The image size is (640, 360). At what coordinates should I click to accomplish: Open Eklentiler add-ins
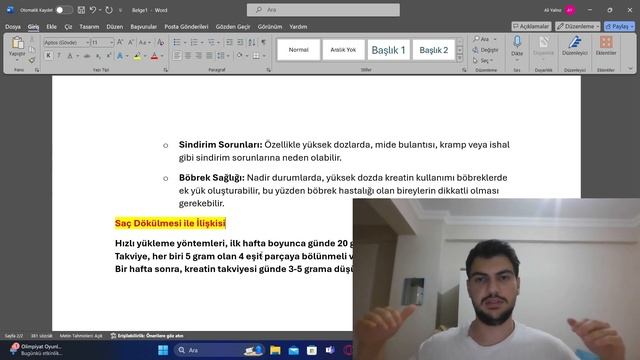[x=606, y=45]
